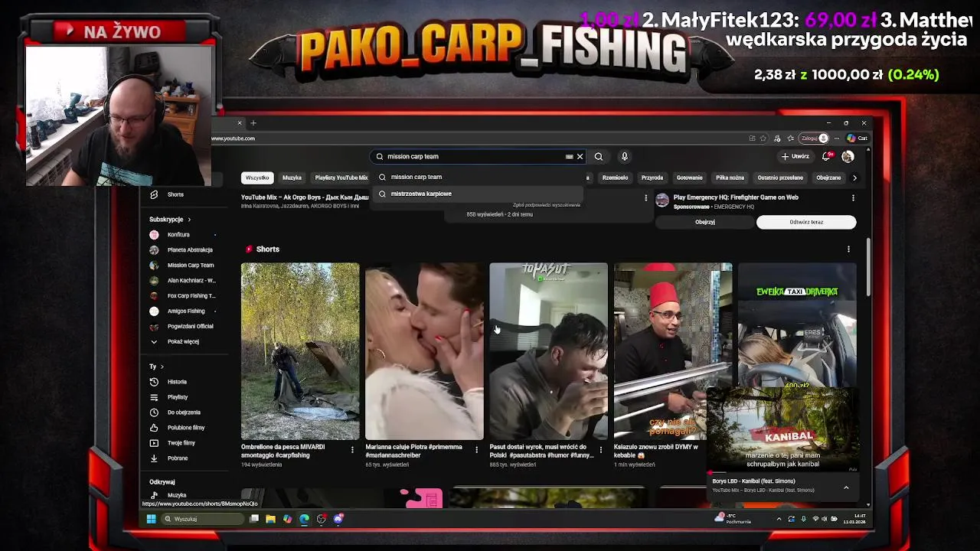Open the Windows Task View icon
The width and height of the screenshot is (980, 551).
254,519
